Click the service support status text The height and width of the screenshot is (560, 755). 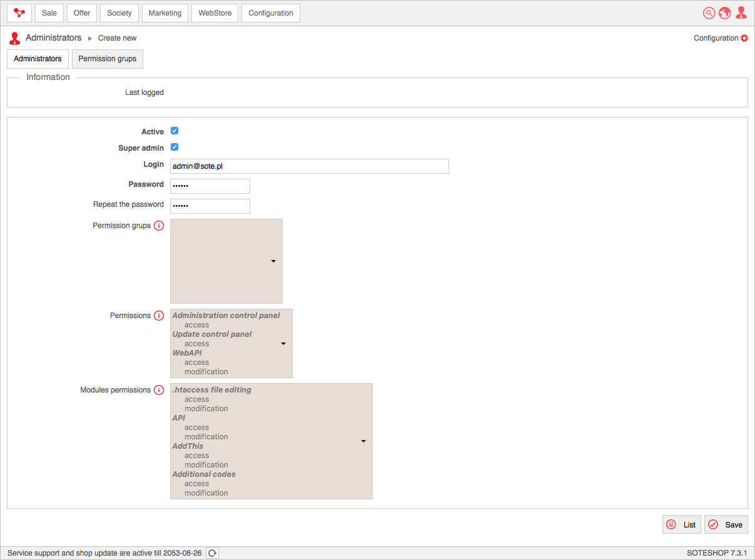[104, 553]
